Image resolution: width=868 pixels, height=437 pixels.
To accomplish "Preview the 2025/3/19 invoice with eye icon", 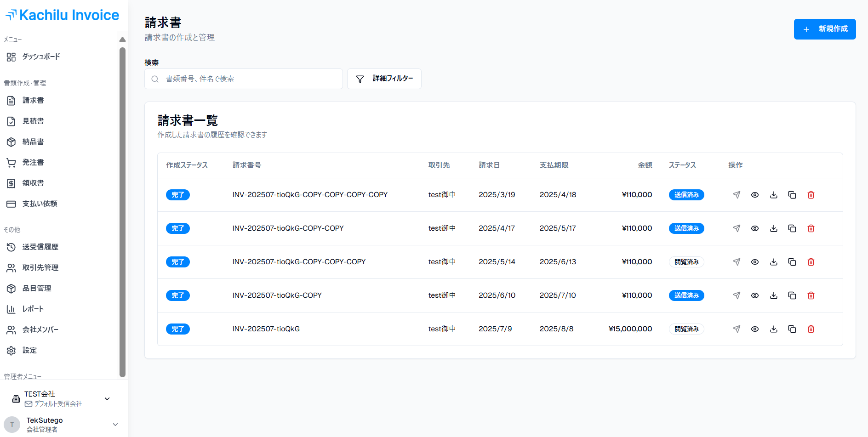I will click(x=755, y=195).
